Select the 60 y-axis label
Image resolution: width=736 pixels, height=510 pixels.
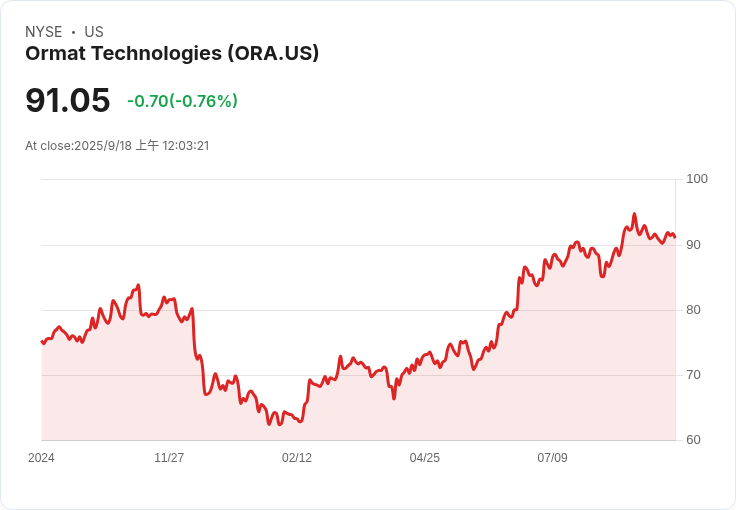(x=693, y=440)
